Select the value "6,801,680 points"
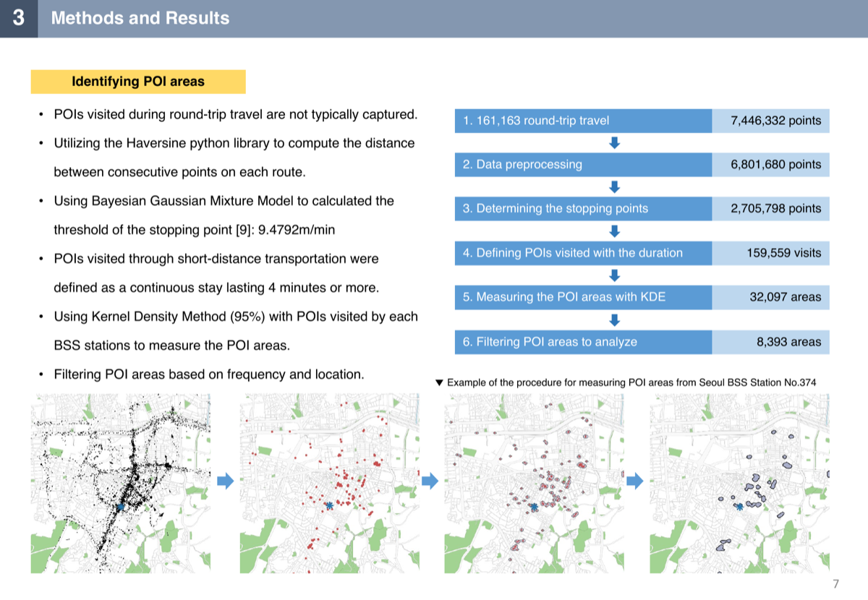The width and height of the screenshot is (868, 600). [x=771, y=165]
